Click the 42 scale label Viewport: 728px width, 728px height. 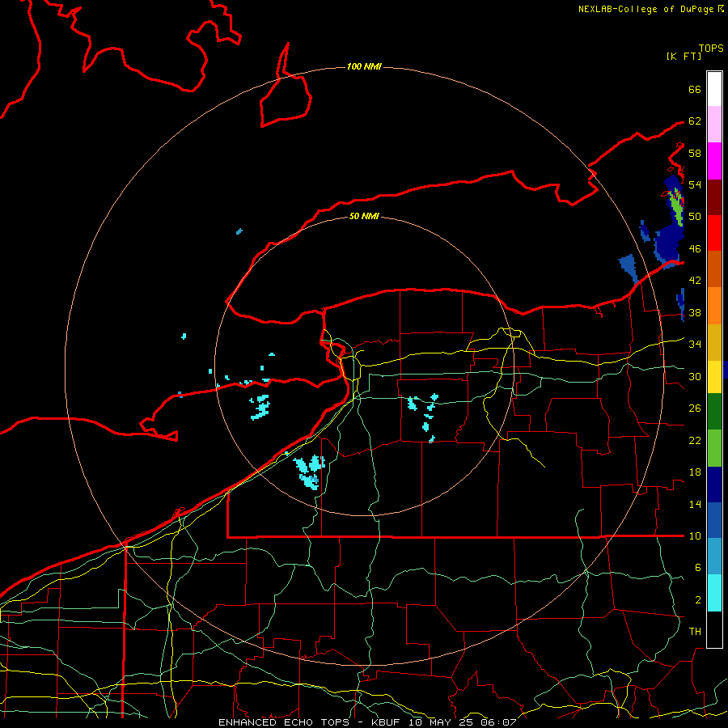[x=695, y=281]
